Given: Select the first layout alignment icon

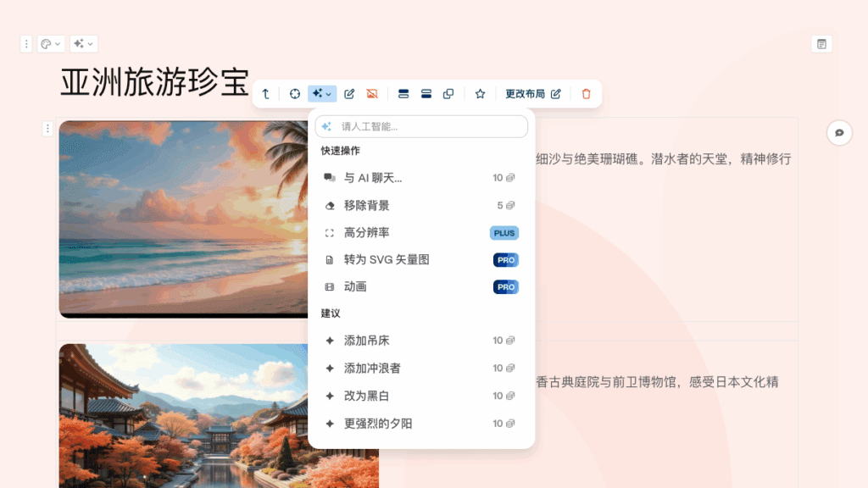Looking at the screenshot, I should coord(403,94).
